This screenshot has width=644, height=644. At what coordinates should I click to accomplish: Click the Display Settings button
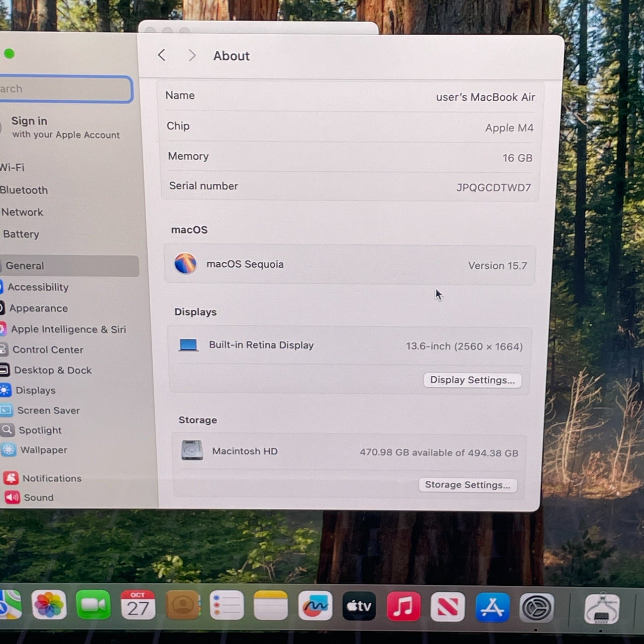click(x=472, y=380)
